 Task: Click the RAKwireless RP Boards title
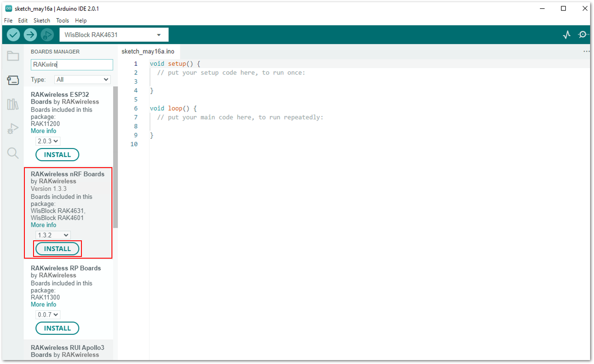[66, 268]
